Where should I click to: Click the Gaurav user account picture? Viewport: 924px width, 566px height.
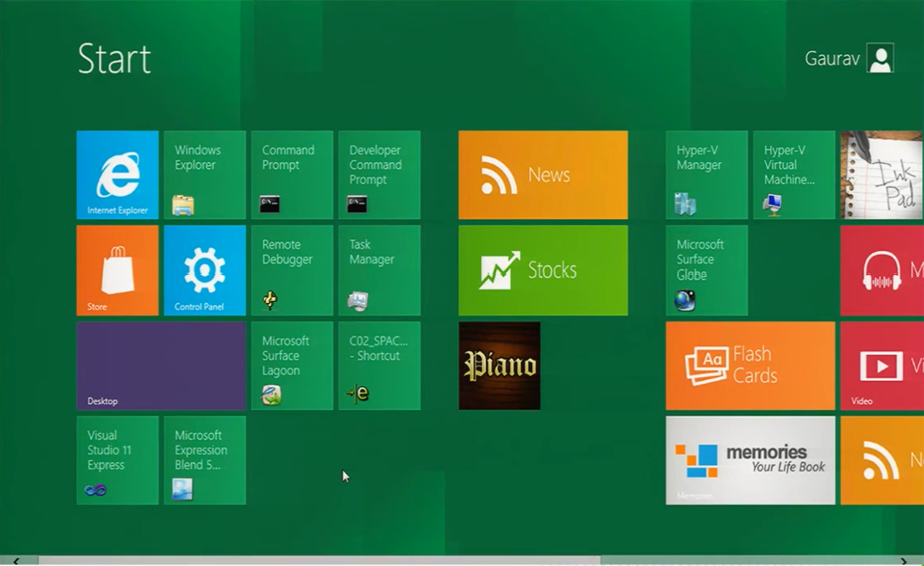click(x=880, y=58)
